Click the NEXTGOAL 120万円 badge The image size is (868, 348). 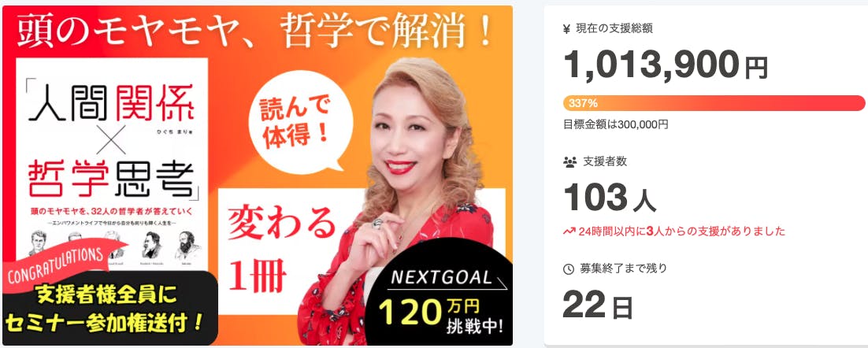tap(440, 303)
